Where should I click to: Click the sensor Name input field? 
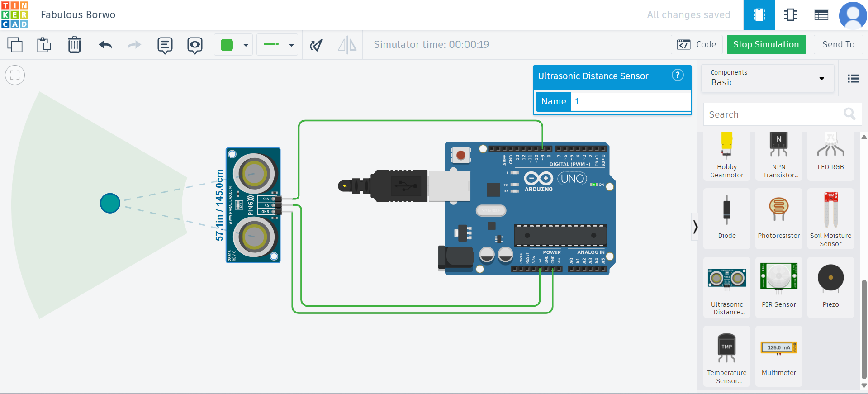tap(631, 101)
